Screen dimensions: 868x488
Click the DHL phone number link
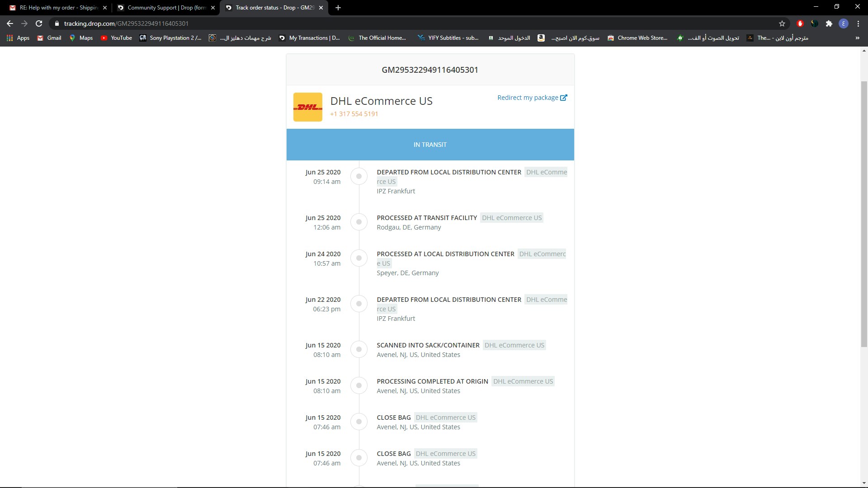pyautogui.click(x=354, y=114)
